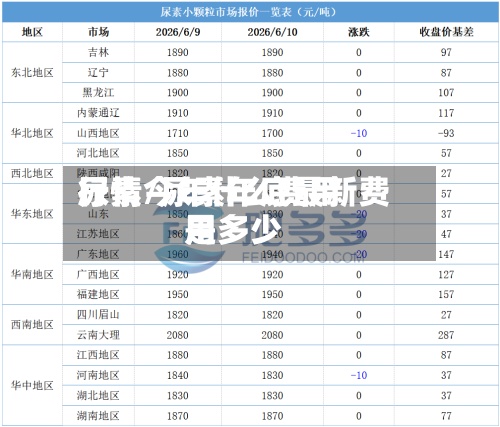Click the 内蒙通辽 market cell

click(98, 113)
